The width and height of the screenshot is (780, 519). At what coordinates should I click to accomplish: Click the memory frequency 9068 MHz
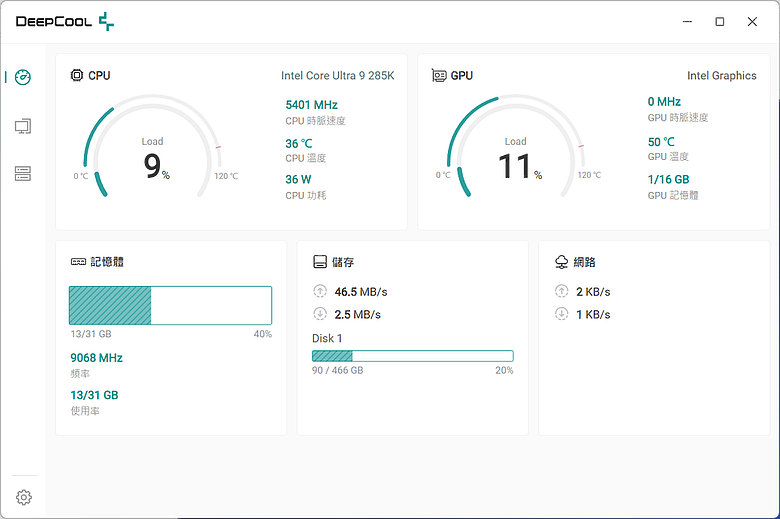(x=96, y=358)
